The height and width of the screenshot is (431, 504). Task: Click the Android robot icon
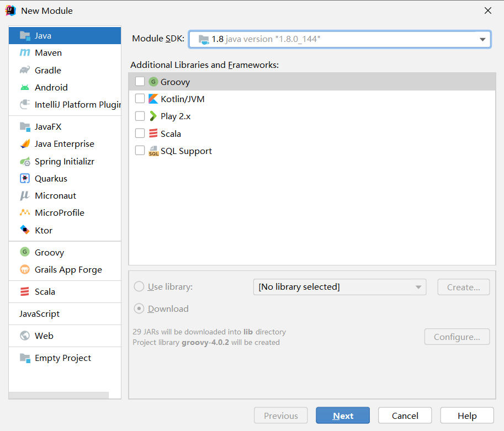coord(25,87)
